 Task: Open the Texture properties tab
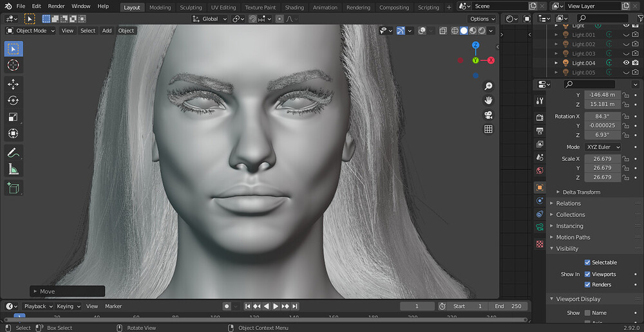(x=540, y=244)
